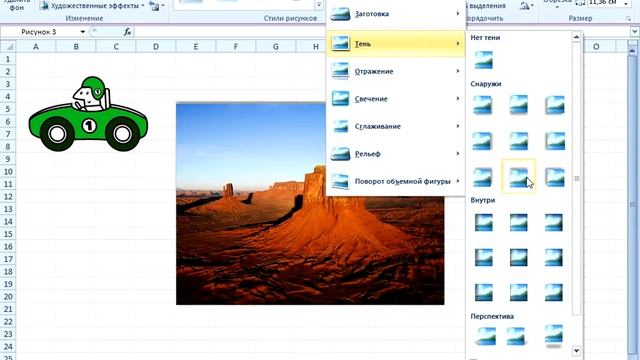Select column O header
Screen dimensions: 640x360
[596, 47]
